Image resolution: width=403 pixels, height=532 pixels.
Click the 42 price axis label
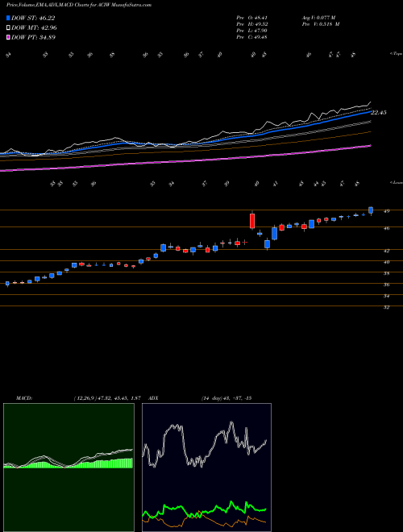386,251
